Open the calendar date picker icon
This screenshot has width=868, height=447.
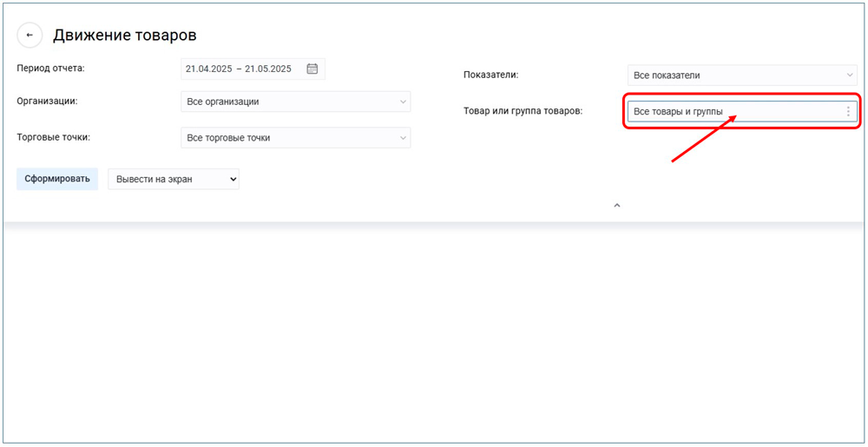point(312,69)
